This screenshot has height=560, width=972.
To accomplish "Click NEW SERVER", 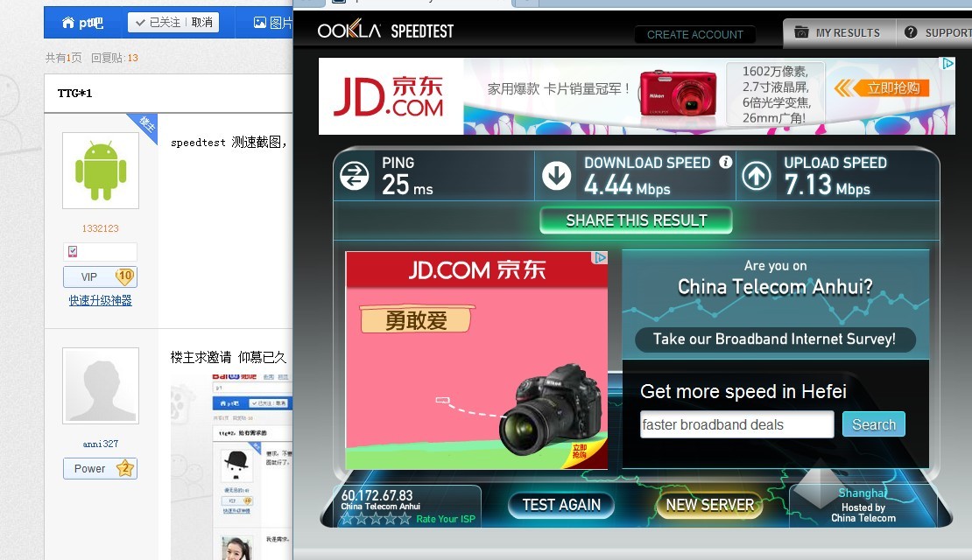I will pos(710,505).
